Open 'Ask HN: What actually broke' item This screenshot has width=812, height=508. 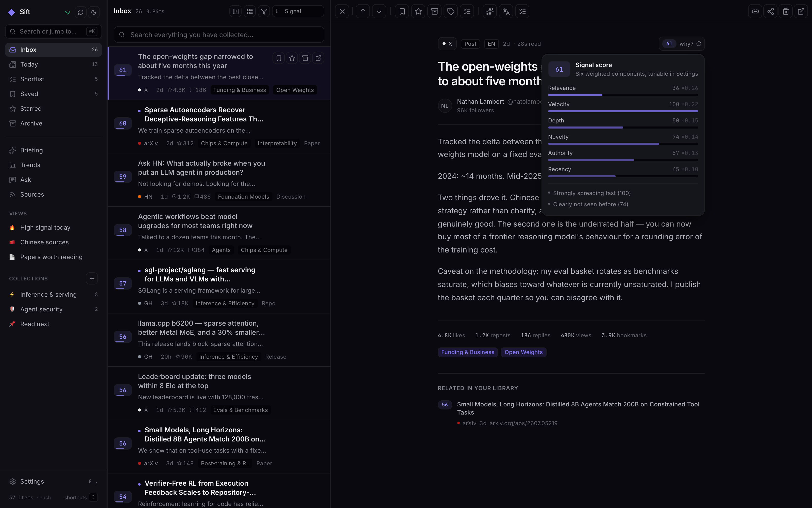219,180
